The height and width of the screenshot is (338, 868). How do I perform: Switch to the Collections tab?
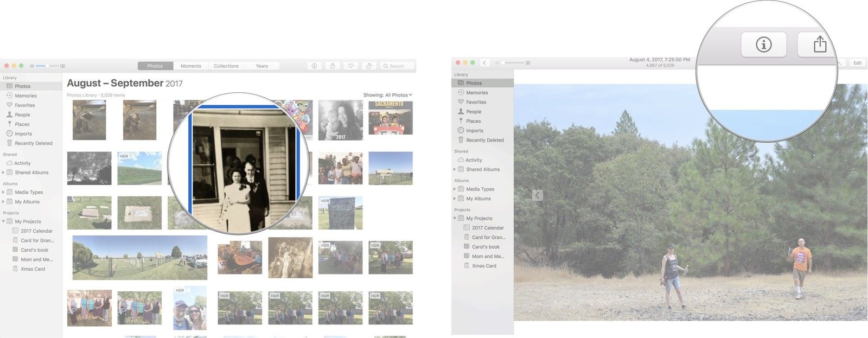pos(226,66)
